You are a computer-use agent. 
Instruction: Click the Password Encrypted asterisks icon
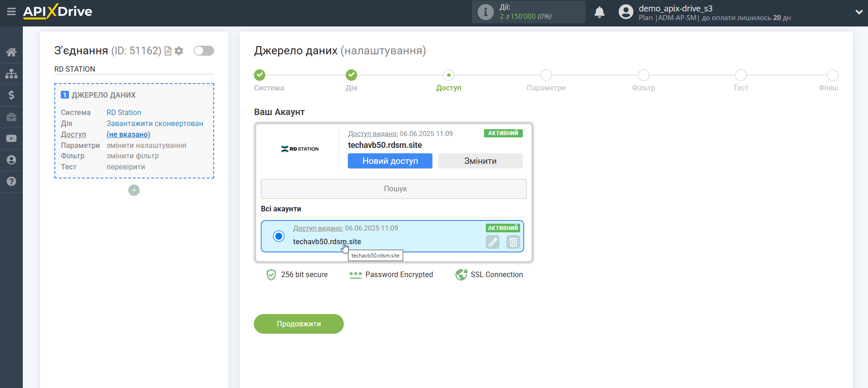[355, 274]
